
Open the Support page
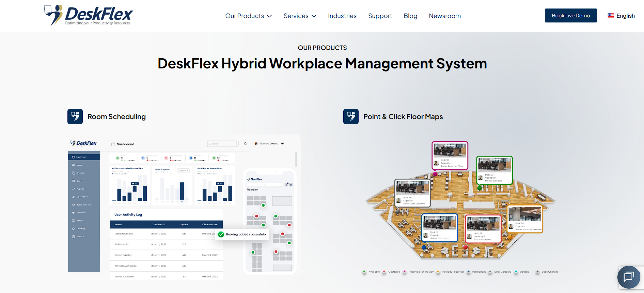pos(380,16)
